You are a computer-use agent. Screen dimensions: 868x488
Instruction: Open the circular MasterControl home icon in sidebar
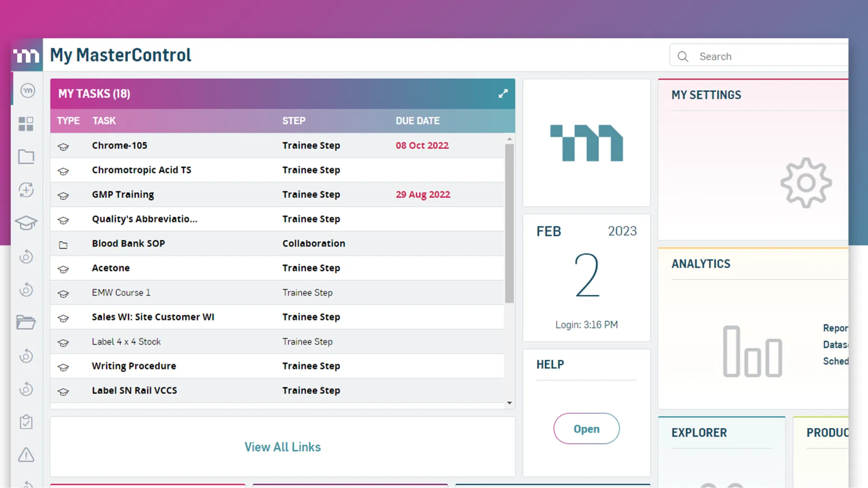(28, 90)
